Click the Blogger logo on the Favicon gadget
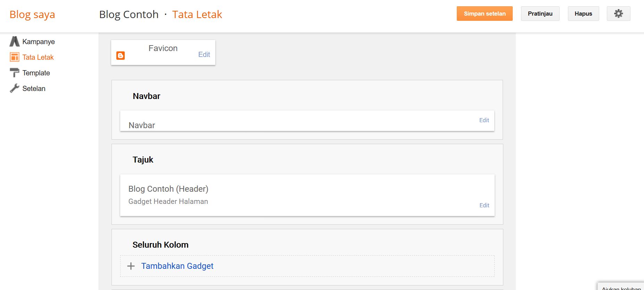This screenshot has height=290, width=644. click(121, 55)
